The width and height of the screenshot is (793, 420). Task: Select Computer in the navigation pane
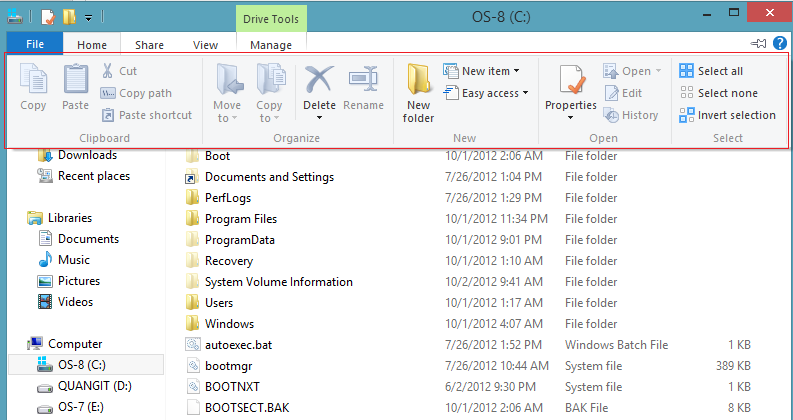tap(64, 344)
